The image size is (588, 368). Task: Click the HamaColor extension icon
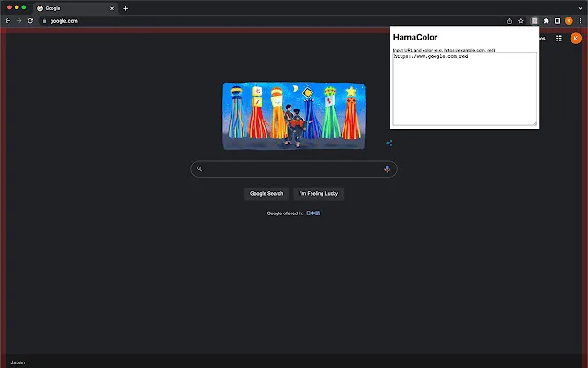(534, 20)
